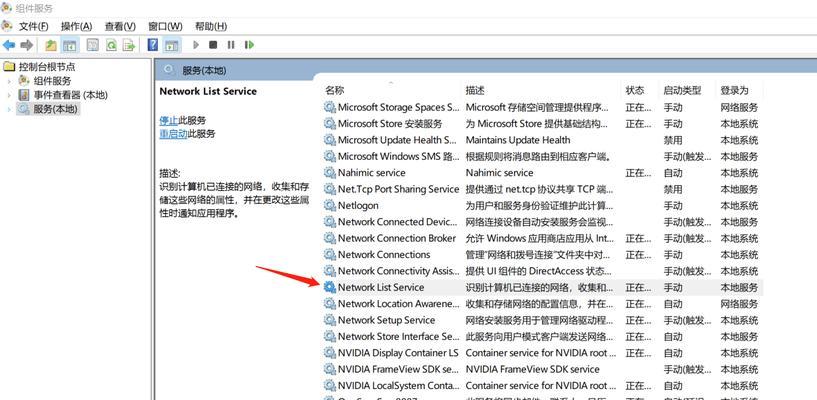Click the Start Service play icon
817x400 pixels.
(x=196, y=45)
